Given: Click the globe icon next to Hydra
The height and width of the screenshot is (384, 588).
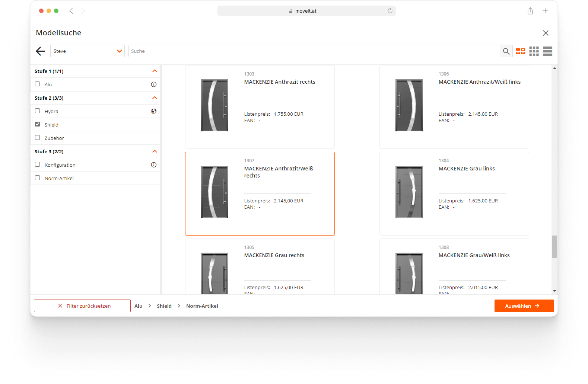Looking at the screenshot, I should point(153,111).
